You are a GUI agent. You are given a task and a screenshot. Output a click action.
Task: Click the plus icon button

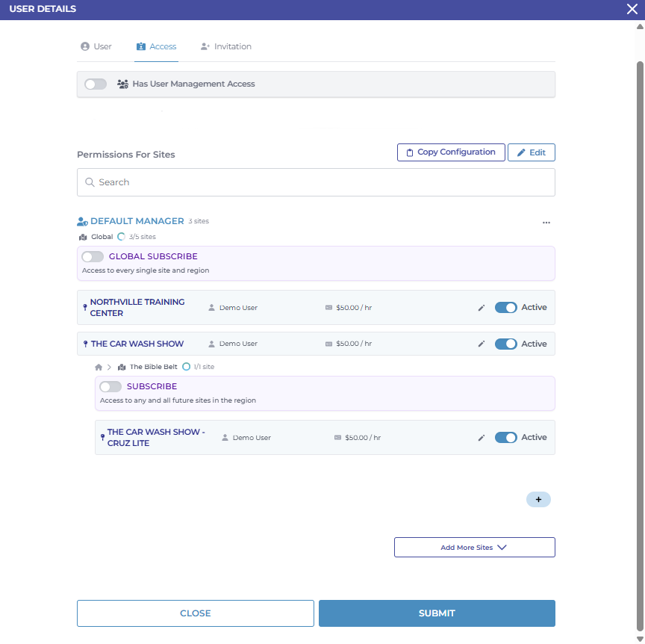(x=538, y=500)
